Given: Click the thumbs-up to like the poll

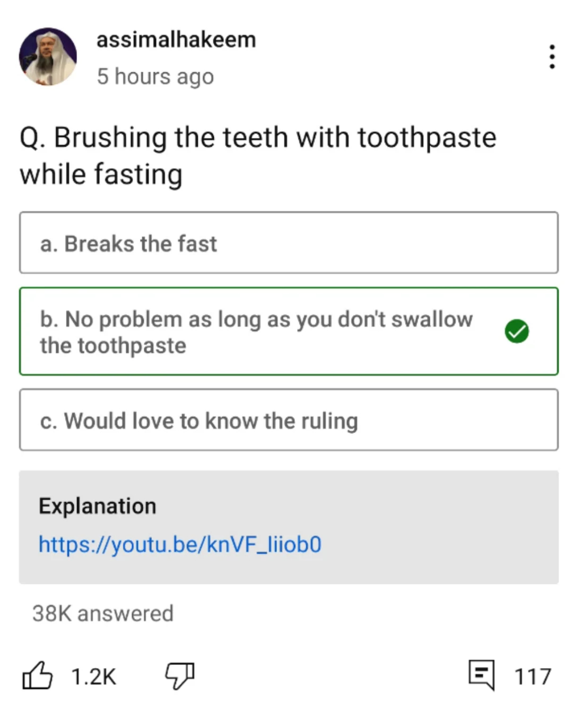Looking at the screenshot, I should point(38,676).
